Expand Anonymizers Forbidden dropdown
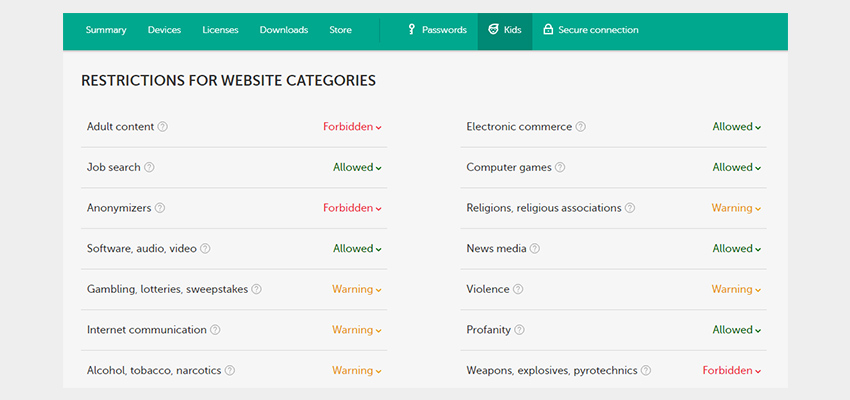Screen dimensions: 850x400 coord(352,208)
